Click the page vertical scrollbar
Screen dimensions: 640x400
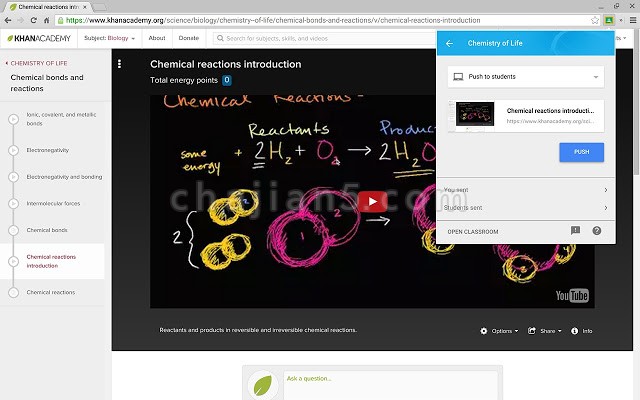pyautogui.click(x=636, y=102)
